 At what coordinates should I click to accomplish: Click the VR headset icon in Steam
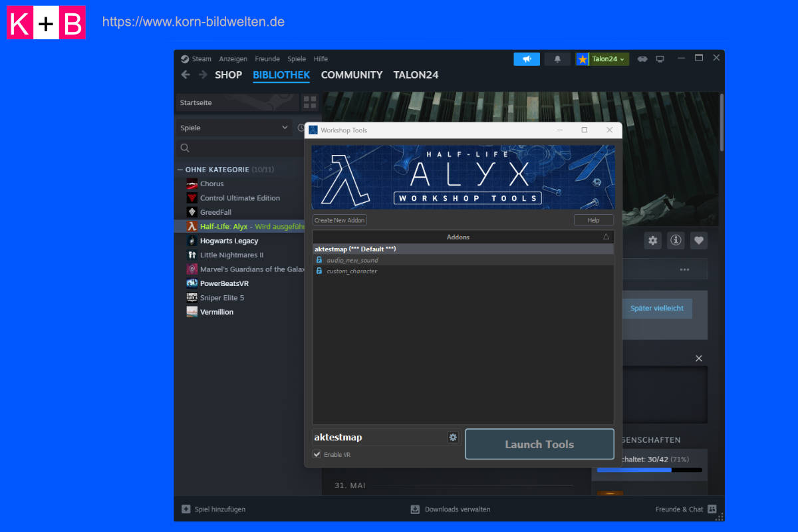click(642, 59)
